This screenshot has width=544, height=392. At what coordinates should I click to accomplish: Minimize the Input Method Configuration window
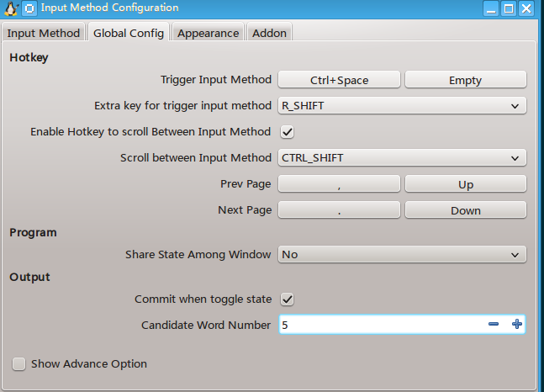click(x=492, y=8)
